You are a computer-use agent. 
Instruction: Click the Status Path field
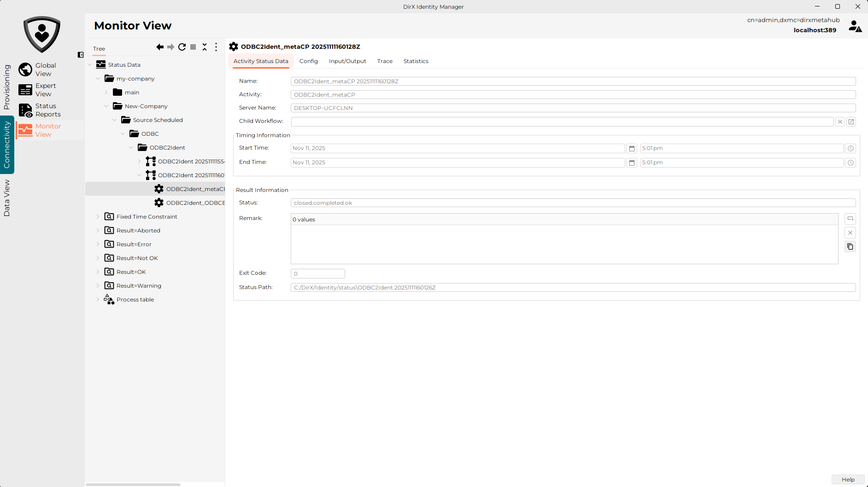[573, 288]
